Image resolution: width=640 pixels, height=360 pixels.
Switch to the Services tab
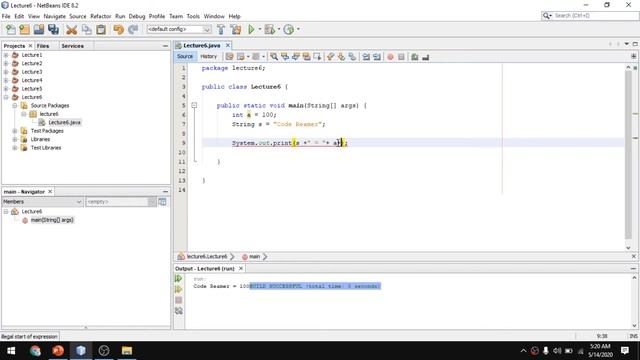click(x=73, y=46)
